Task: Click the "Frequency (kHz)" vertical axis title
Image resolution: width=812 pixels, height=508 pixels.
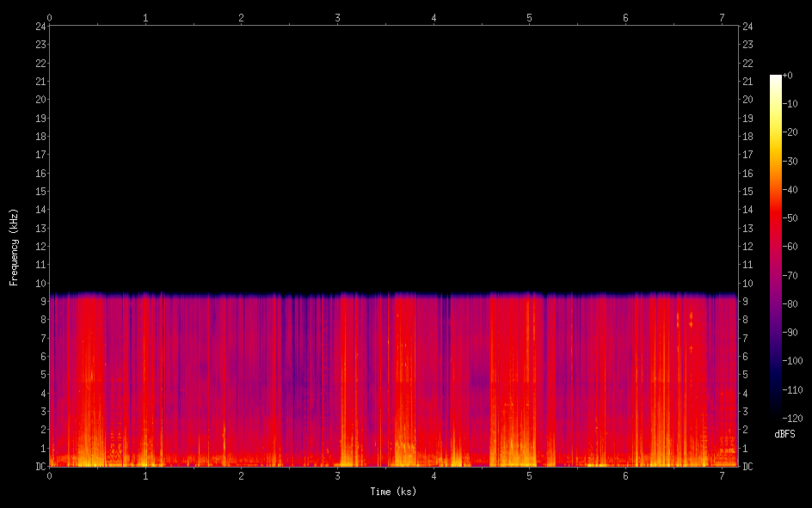Action: pyautogui.click(x=14, y=247)
